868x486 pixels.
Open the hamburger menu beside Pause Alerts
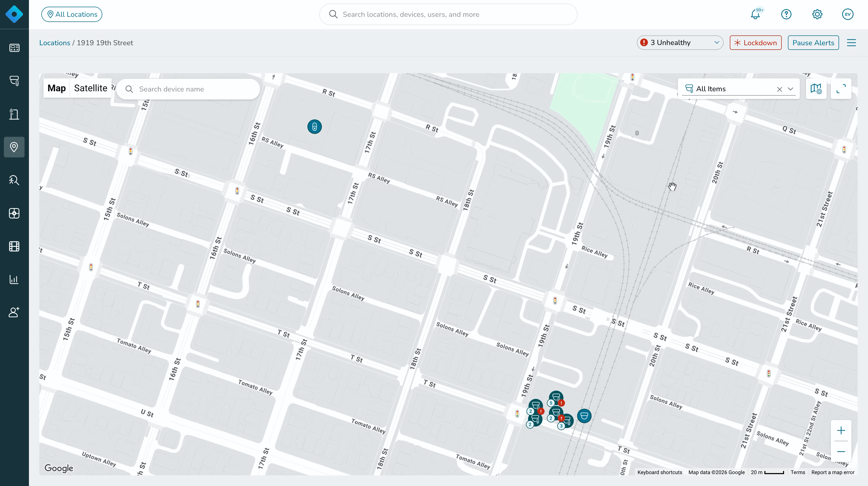851,43
